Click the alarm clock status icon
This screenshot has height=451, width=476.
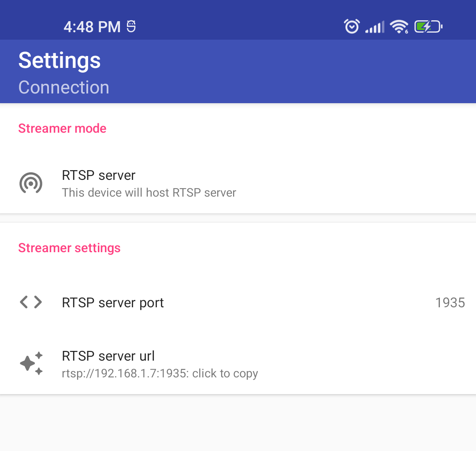point(352,27)
